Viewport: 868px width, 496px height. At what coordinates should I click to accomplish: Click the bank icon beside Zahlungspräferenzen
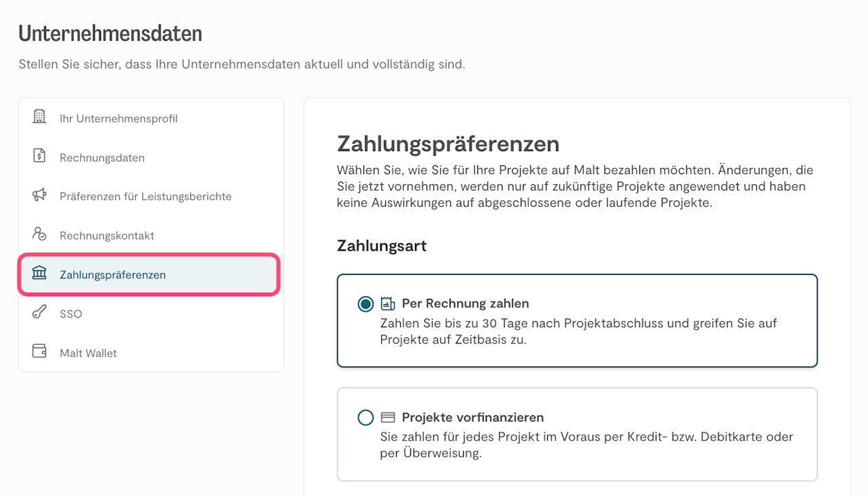39,274
